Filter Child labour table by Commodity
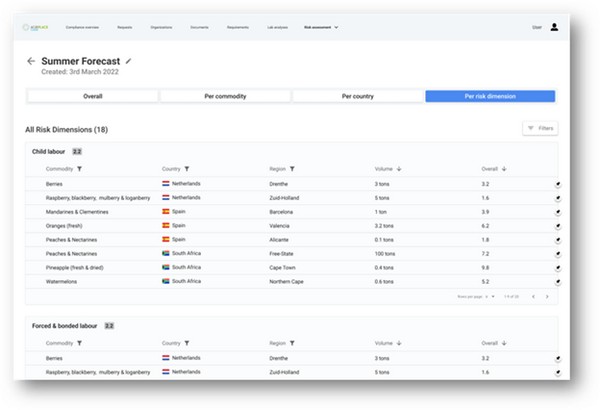Image resolution: width=600 pixels, height=410 pixels. (79, 169)
